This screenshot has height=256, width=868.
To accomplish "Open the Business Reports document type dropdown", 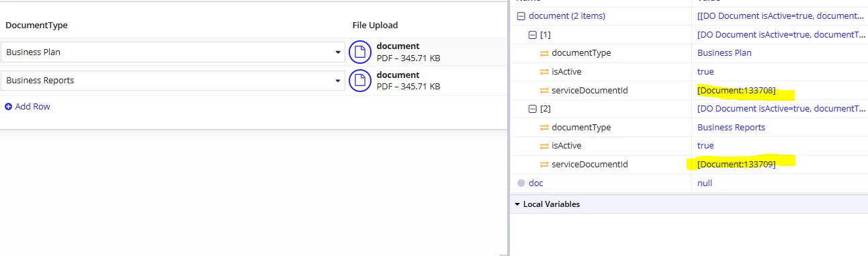I will point(173,81).
